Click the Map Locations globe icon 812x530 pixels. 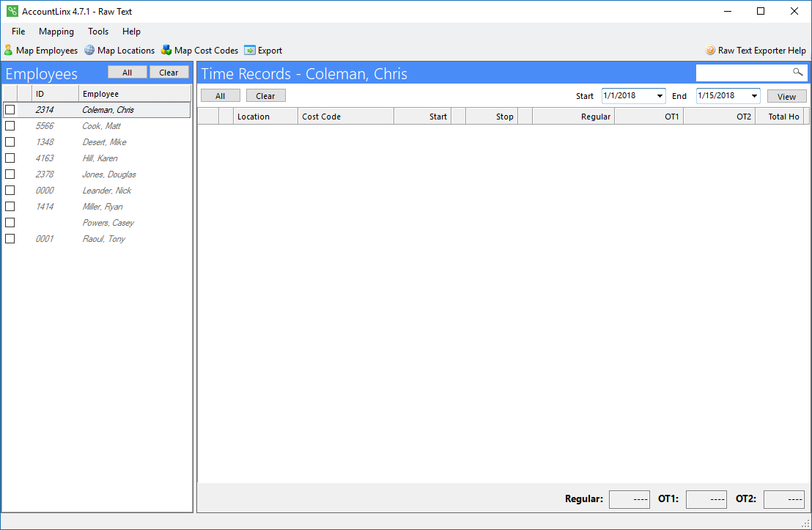pyautogui.click(x=89, y=51)
